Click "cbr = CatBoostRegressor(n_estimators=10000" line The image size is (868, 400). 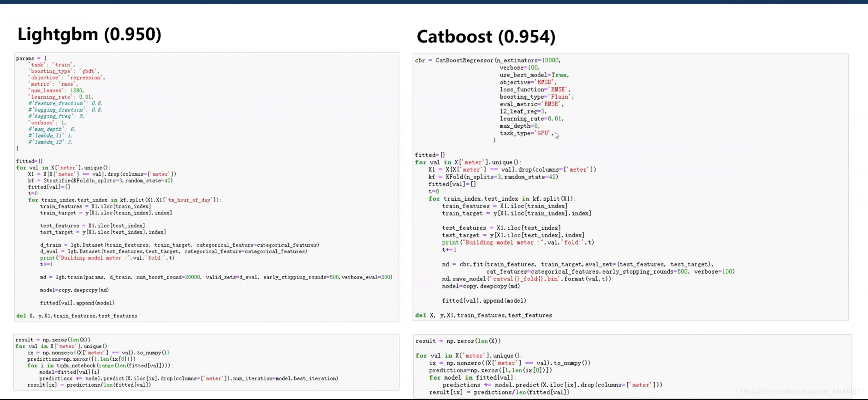coord(488,60)
